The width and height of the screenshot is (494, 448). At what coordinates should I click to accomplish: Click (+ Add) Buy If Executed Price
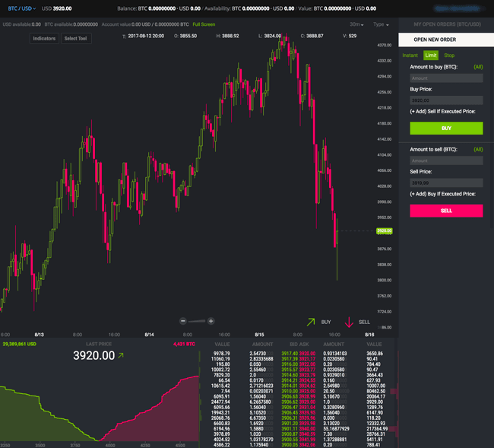[442, 194]
